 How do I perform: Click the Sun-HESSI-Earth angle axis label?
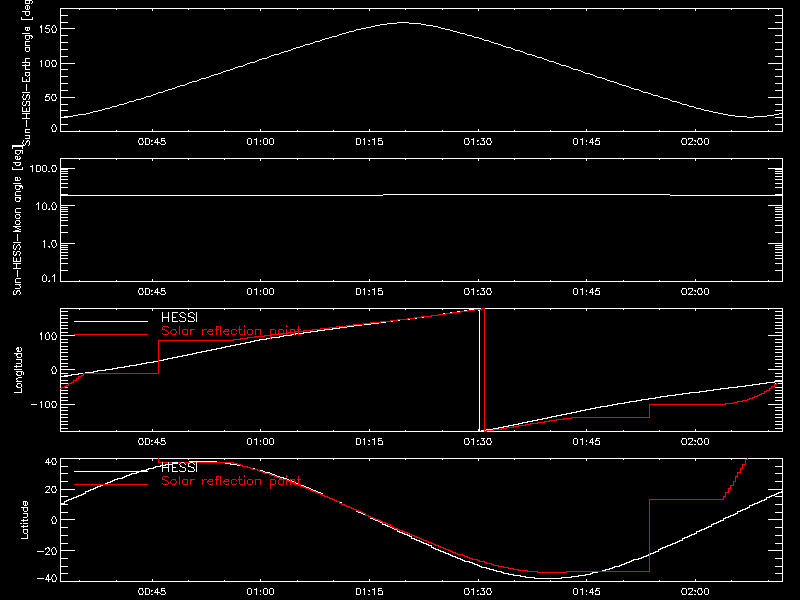27,72
